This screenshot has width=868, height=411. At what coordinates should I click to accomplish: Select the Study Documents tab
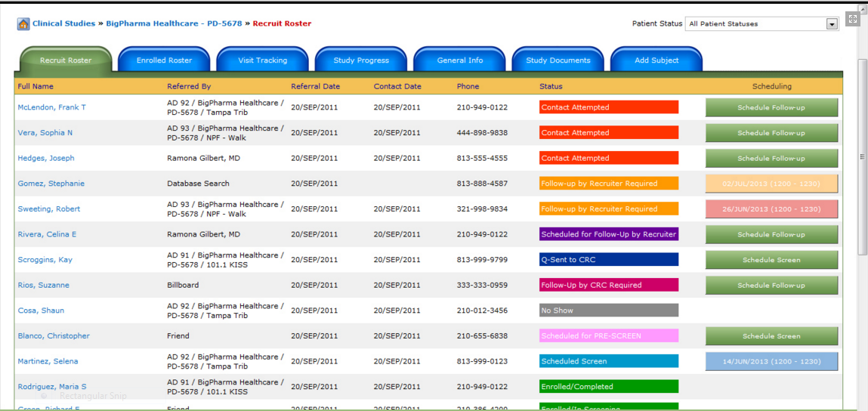558,60
